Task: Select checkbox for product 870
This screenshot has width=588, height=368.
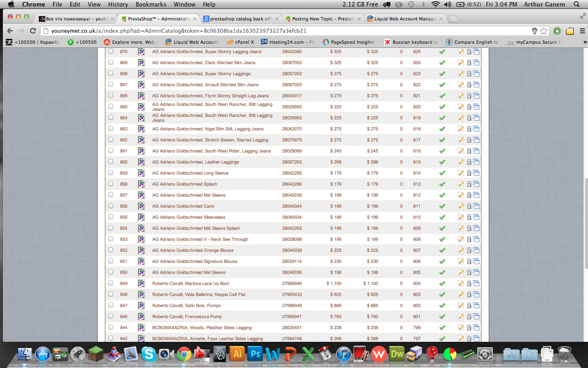Action: (111, 52)
